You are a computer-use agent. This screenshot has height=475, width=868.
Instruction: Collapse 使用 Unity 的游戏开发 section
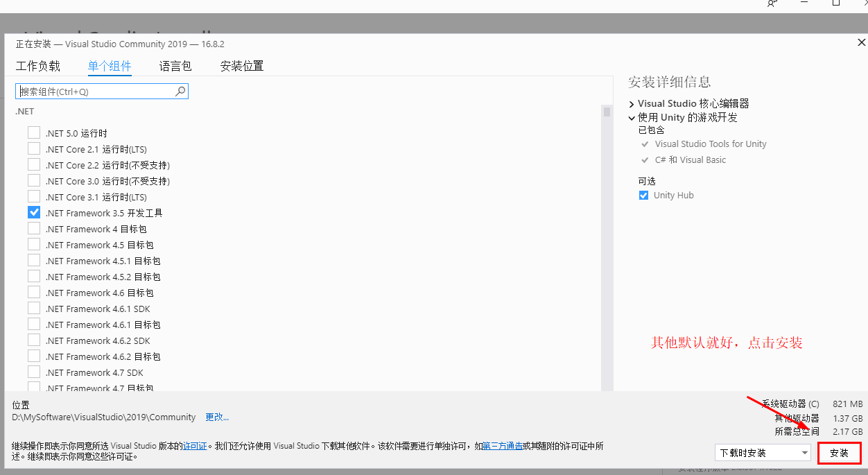pos(632,118)
